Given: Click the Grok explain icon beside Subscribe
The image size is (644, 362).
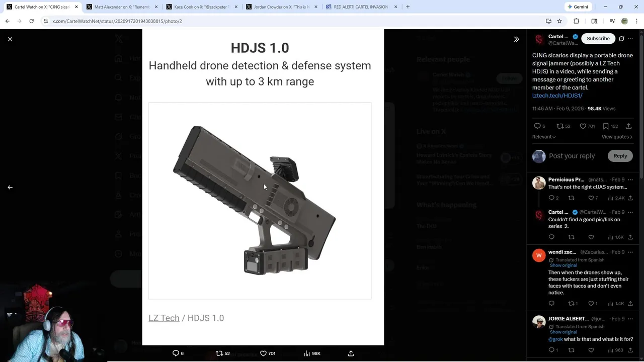Looking at the screenshot, I should [x=621, y=39].
